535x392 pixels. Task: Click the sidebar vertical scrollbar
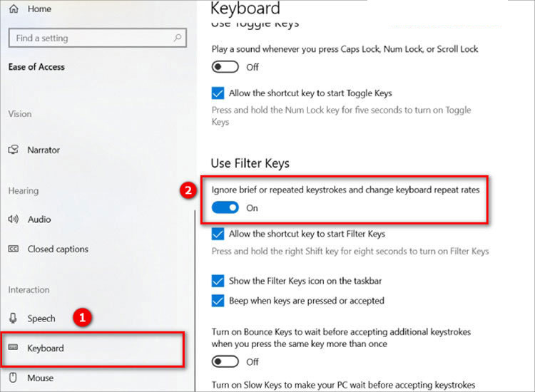[x=195, y=300]
